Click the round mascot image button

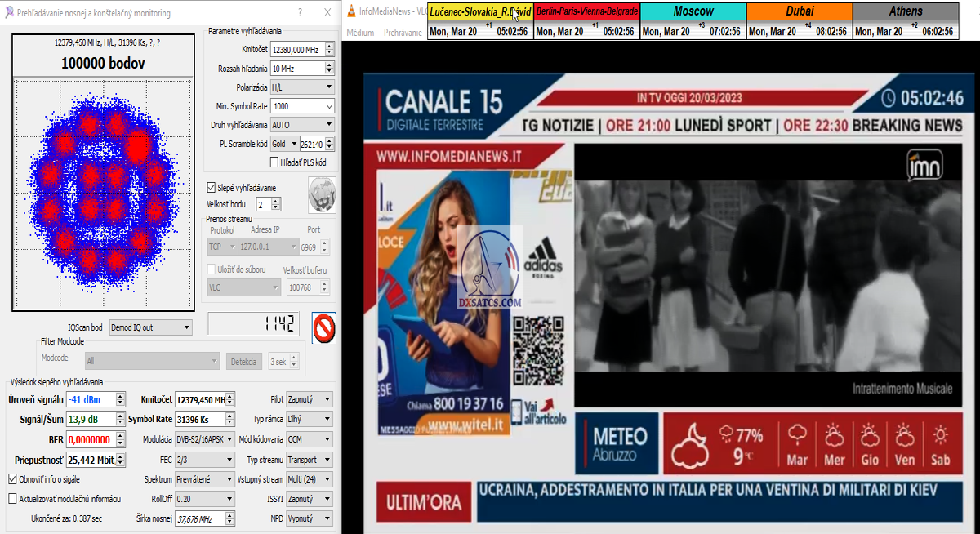pos(321,194)
